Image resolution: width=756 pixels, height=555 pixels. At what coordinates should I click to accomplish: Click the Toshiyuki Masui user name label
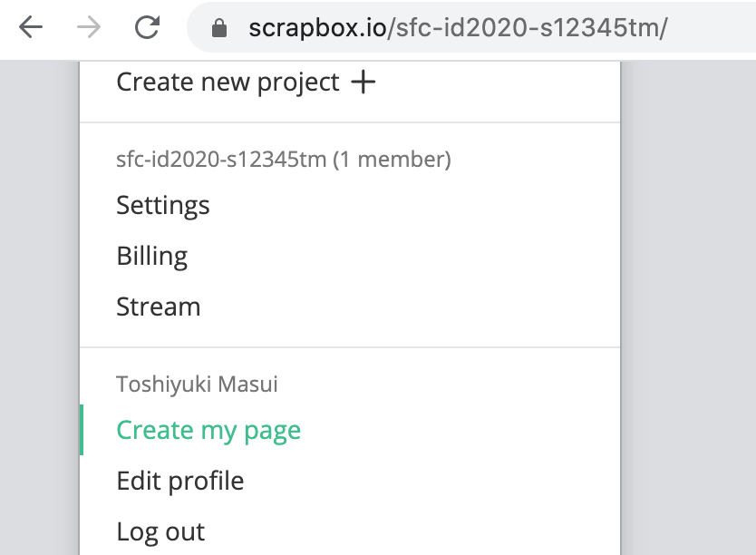point(197,385)
